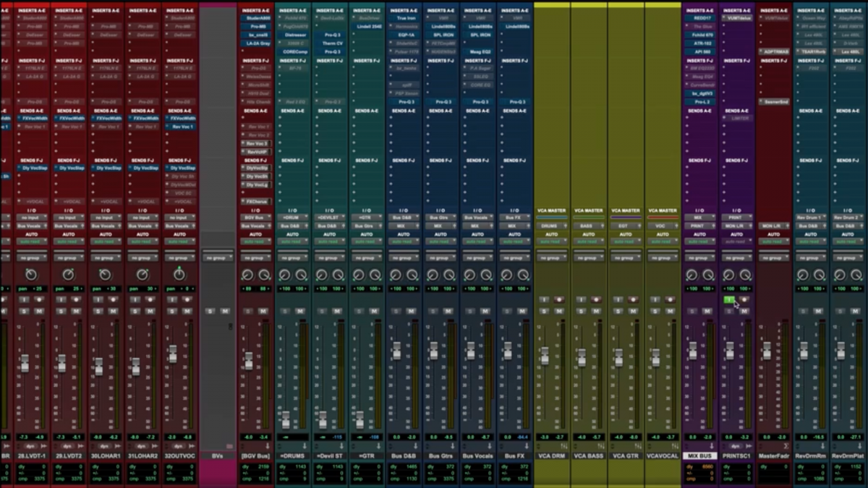Image resolution: width=868 pixels, height=488 pixels.
Task: Click the input monitor icon on PRINTSC1
Action: (x=729, y=300)
